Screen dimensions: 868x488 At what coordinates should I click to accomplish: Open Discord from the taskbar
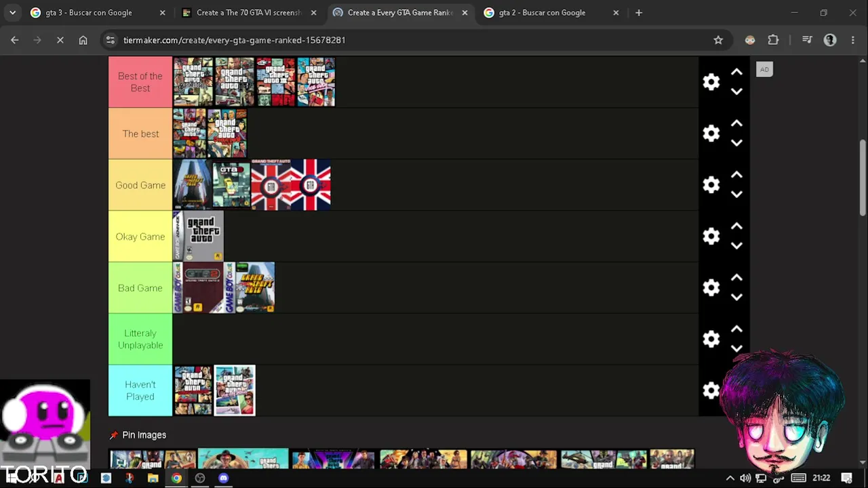click(x=224, y=479)
